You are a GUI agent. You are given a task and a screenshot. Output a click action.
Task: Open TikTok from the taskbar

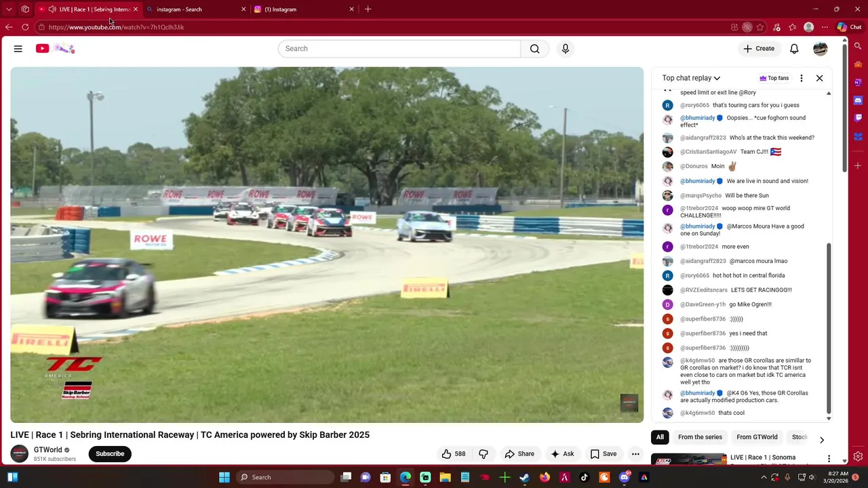click(585, 477)
